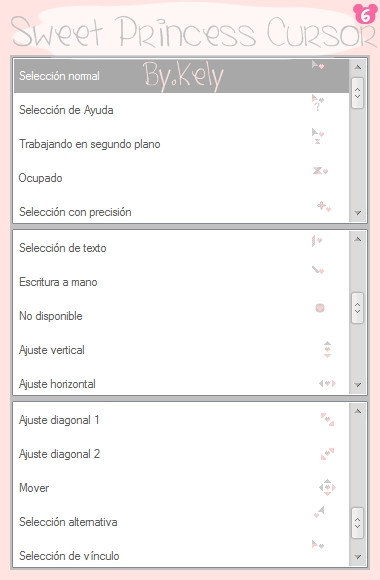Viewport: 380px width, 580px height.
Task: Choose the Selección de texto entry
Action: pos(181,248)
